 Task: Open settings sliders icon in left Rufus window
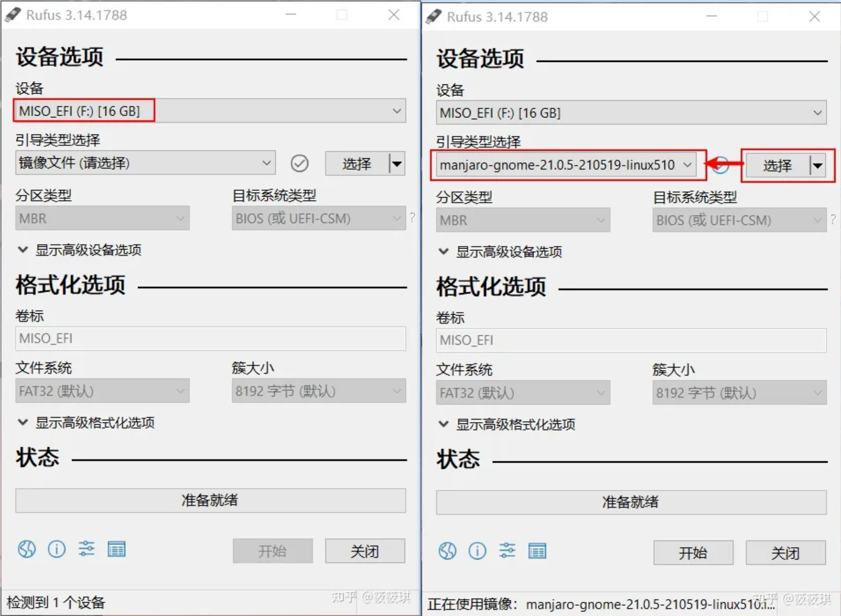pyautogui.click(x=86, y=549)
